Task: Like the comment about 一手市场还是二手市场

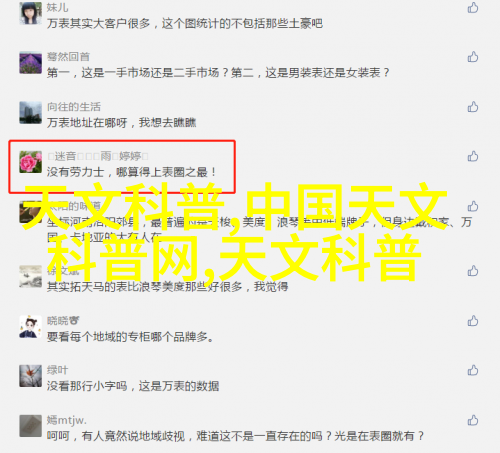Action: point(473,57)
